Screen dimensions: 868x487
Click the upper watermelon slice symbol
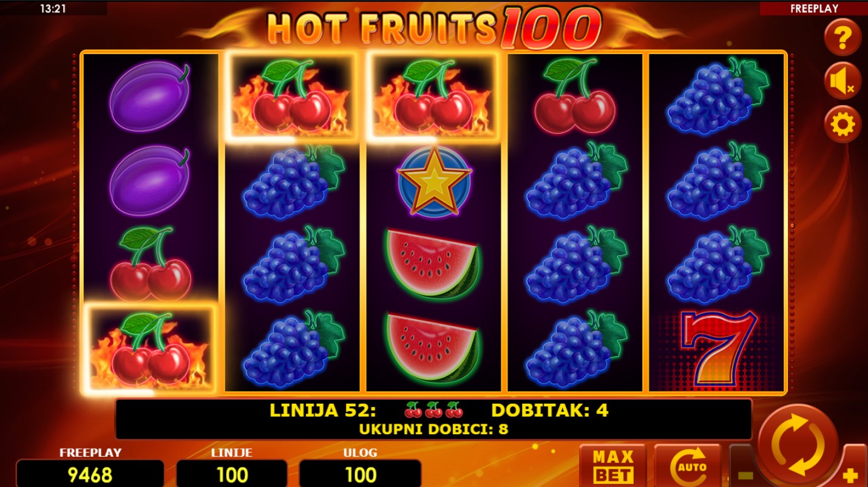pyautogui.click(x=433, y=264)
